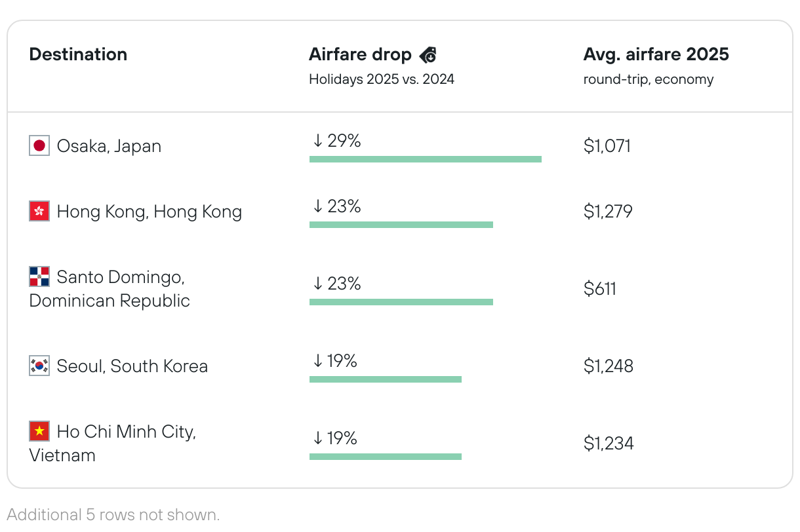Viewport: 800px width, 532px height.
Task: Click the Vietnam flag icon
Action: coord(39,431)
